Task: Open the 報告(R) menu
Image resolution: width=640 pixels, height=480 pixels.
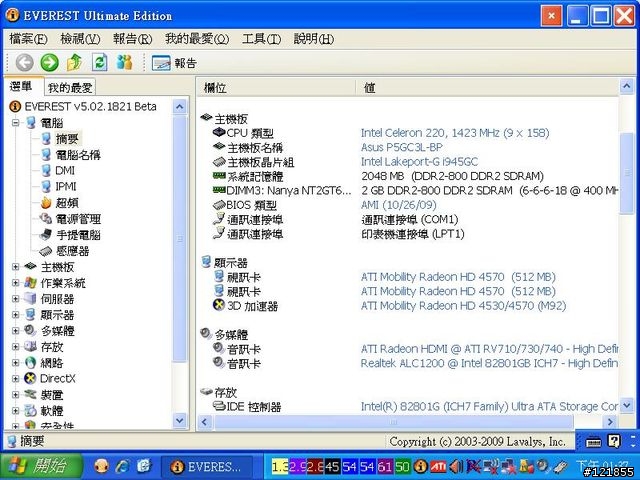Action: (x=133, y=39)
